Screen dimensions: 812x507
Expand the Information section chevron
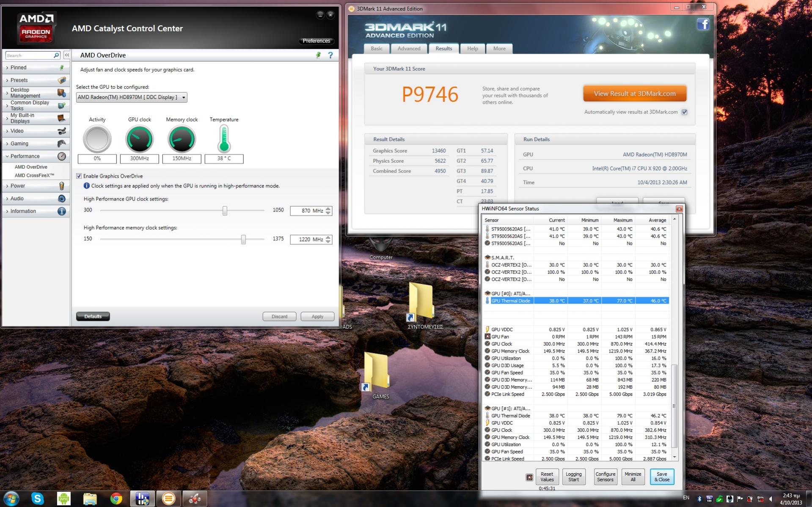tap(7, 211)
